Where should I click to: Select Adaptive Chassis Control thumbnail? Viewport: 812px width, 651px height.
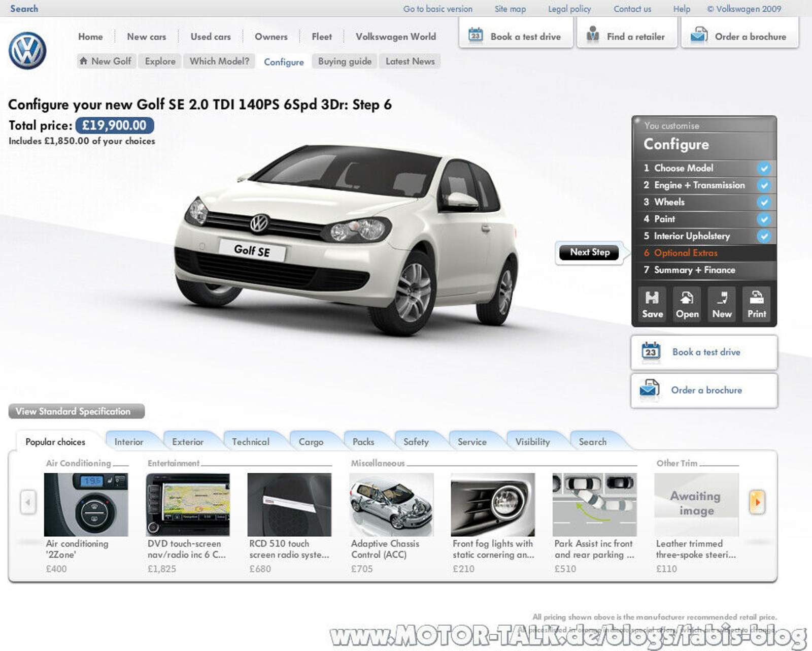pyautogui.click(x=391, y=504)
